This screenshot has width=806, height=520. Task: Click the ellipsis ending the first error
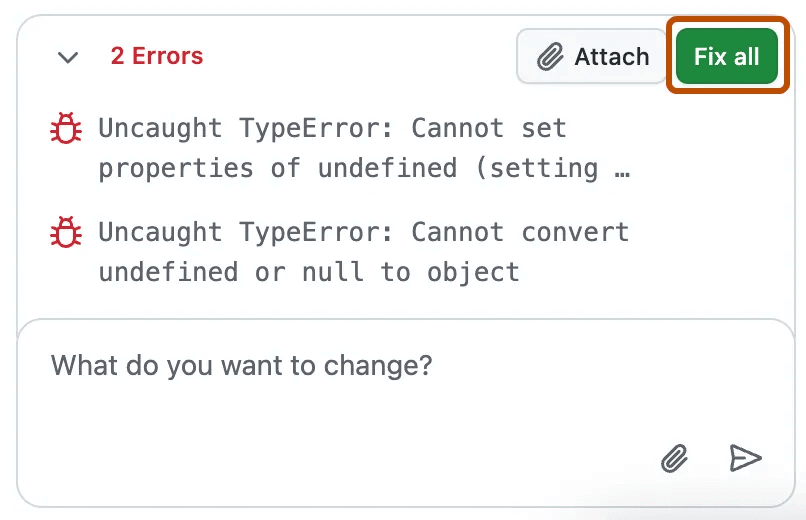tap(621, 168)
